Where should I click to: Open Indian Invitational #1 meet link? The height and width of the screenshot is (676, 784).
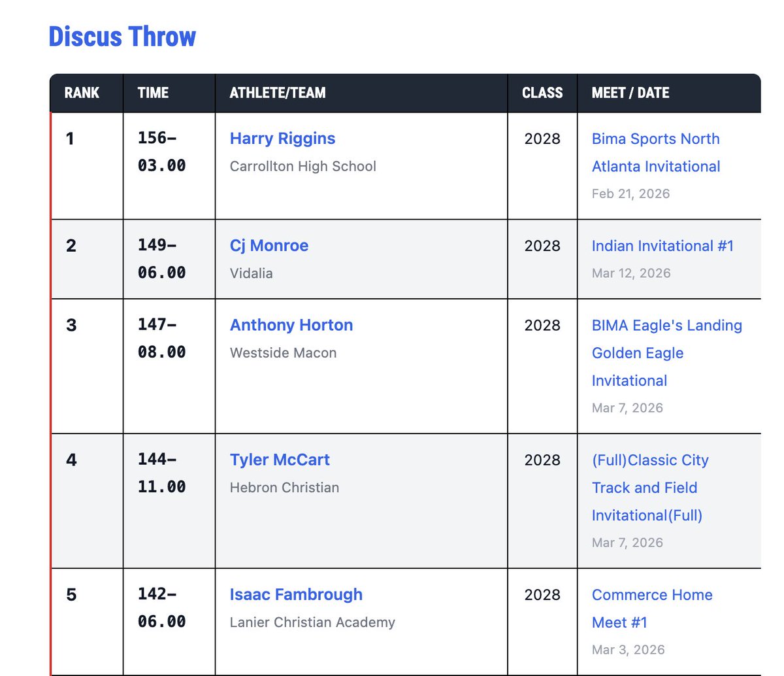662,246
